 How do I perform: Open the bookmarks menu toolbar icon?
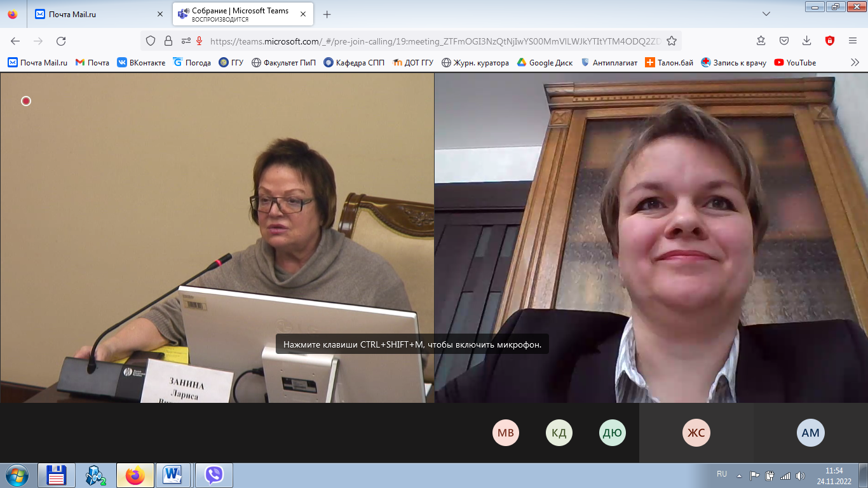(761, 41)
